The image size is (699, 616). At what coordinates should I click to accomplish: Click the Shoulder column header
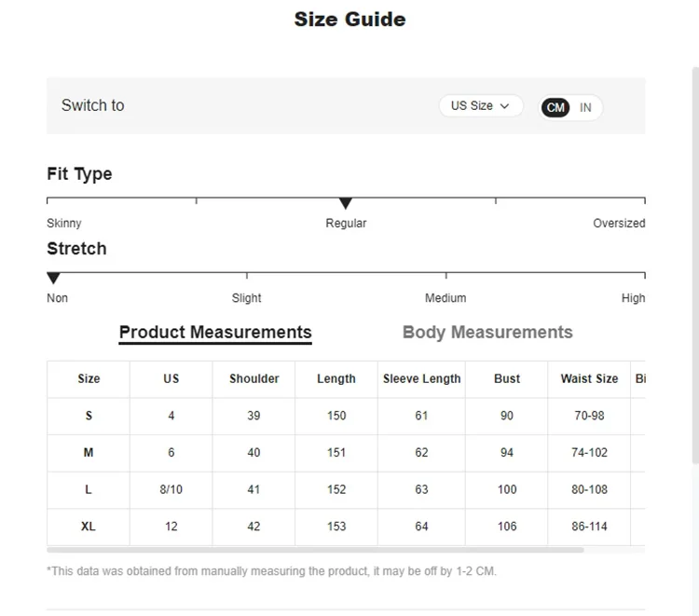coord(254,379)
